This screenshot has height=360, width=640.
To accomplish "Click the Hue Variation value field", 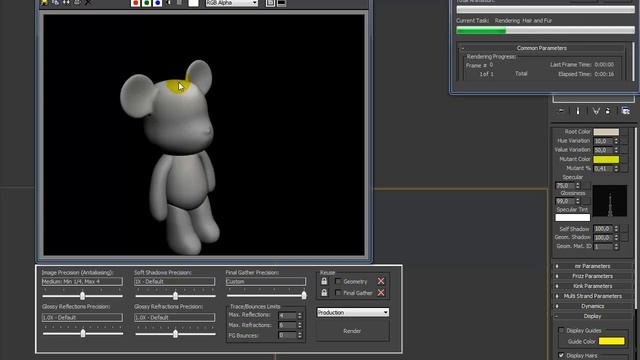I will tap(603, 141).
